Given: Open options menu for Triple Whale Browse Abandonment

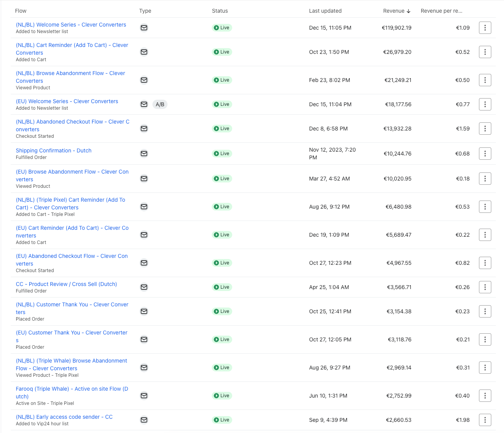Looking at the screenshot, I should [x=485, y=368].
